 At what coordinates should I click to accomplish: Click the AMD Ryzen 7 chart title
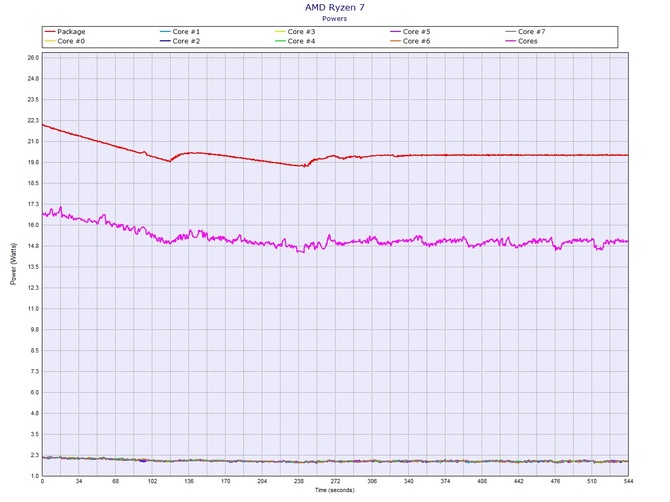pos(335,7)
